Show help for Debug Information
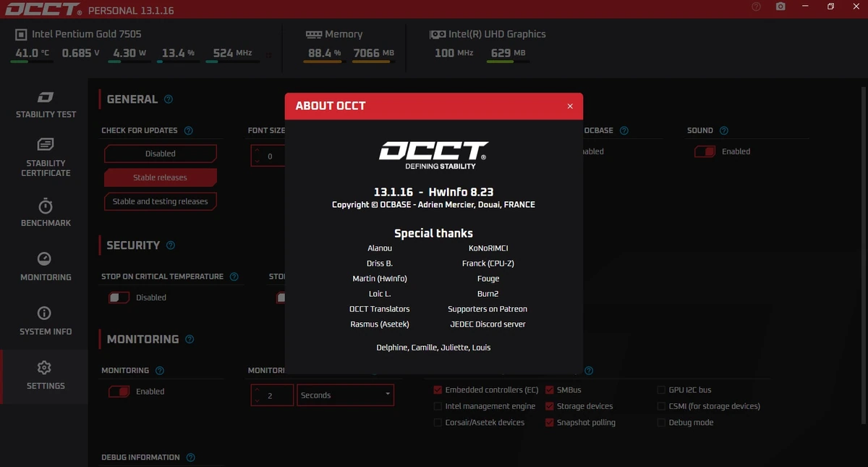This screenshot has width=868, height=467. coord(191,458)
